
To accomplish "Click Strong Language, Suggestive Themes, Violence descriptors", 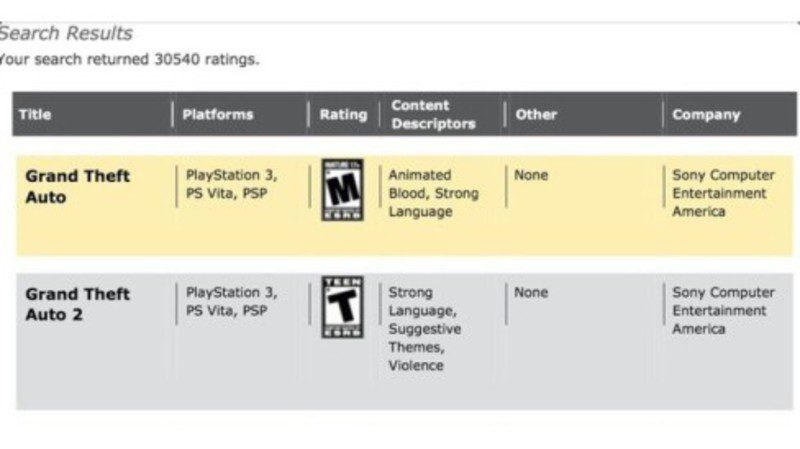I will pyautogui.click(x=425, y=328).
